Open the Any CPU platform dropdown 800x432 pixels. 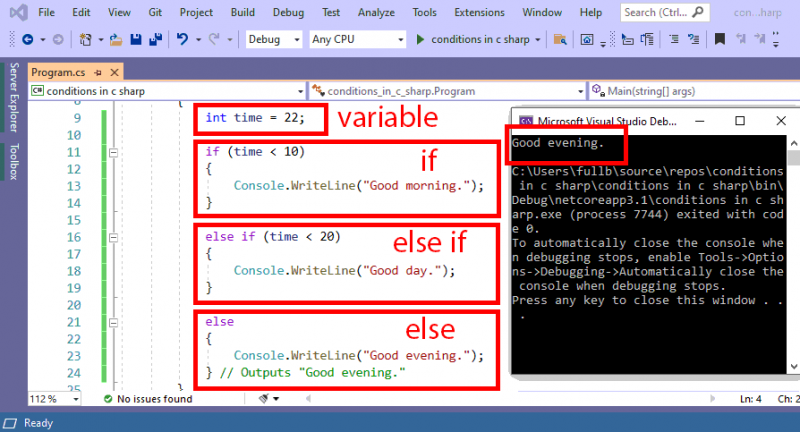353,39
